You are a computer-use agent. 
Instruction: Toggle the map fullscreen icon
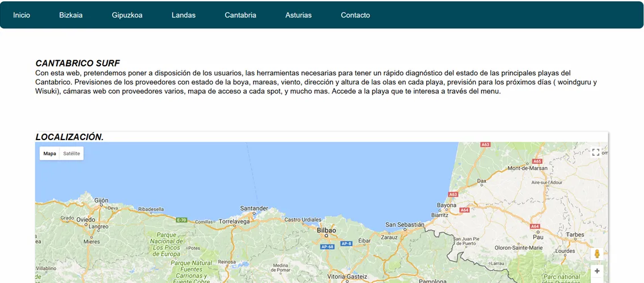coord(596,153)
